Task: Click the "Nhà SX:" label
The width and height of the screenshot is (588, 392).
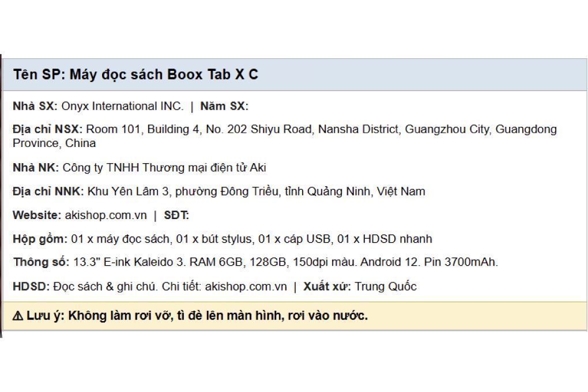Action: click(x=35, y=106)
